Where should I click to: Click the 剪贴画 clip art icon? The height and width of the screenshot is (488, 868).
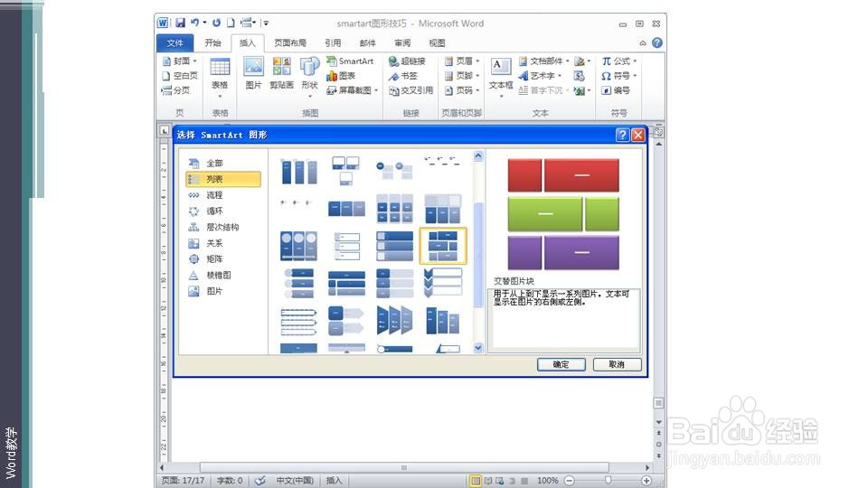(282, 73)
